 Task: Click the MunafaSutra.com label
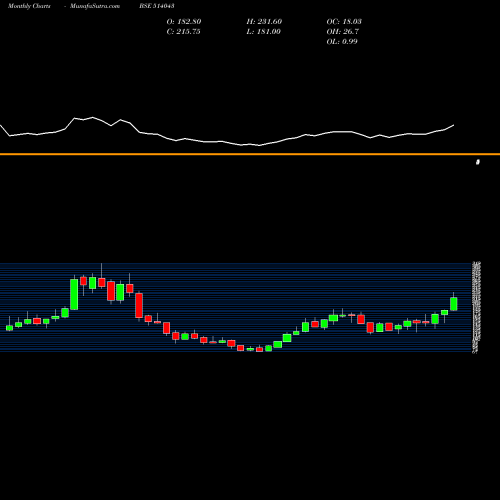click(95, 6)
